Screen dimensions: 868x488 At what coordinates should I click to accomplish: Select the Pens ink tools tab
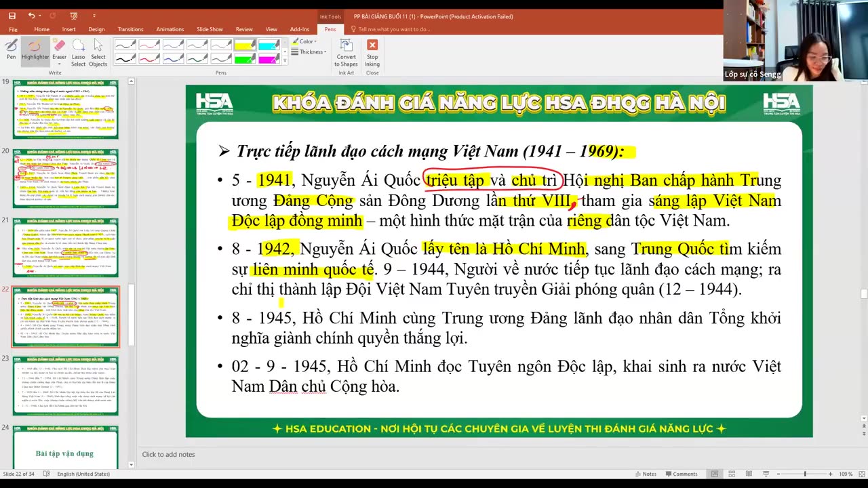pyautogui.click(x=330, y=29)
